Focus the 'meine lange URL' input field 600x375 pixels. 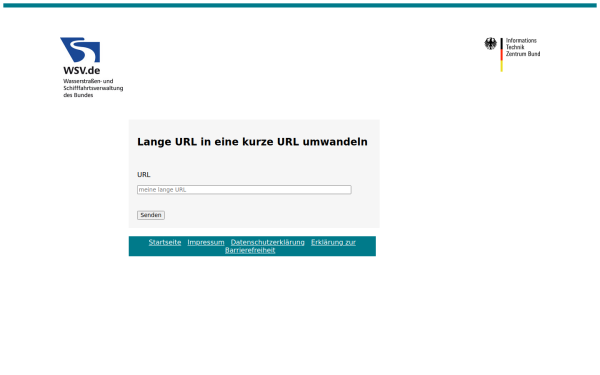[x=244, y=190]
